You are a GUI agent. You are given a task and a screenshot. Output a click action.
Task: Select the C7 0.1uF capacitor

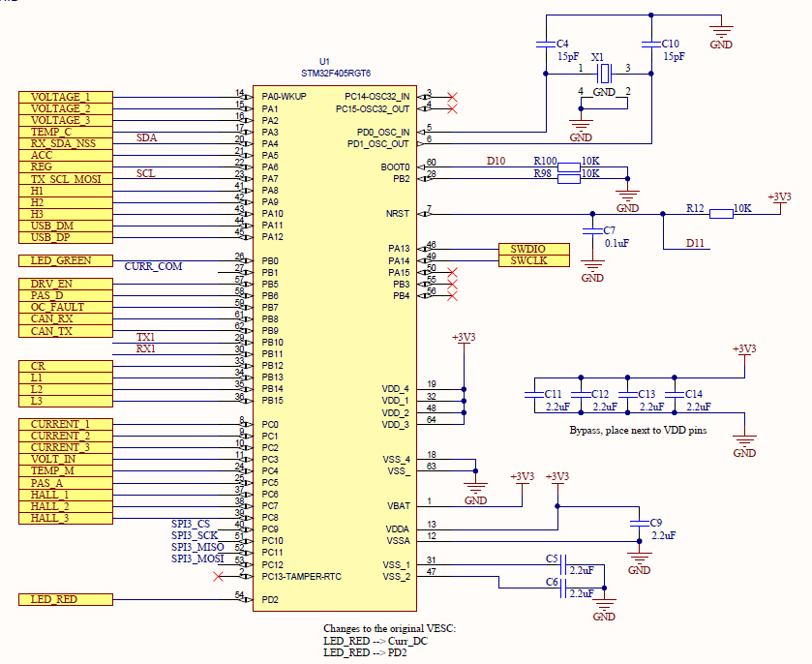click(592, 231)
